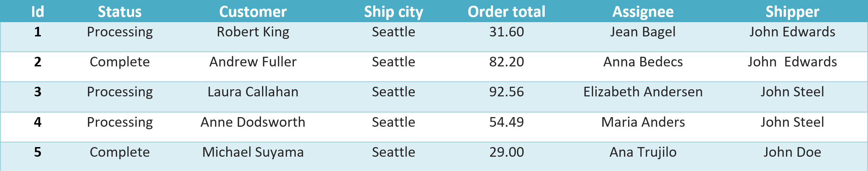
Task: Click order total 31.60
Action: click(506, 32)
